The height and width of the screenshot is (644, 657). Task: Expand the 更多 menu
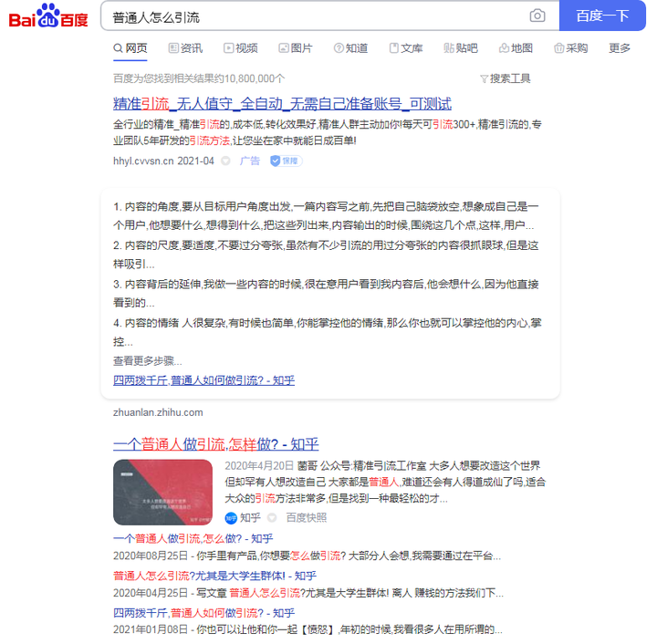click(620, 48)
